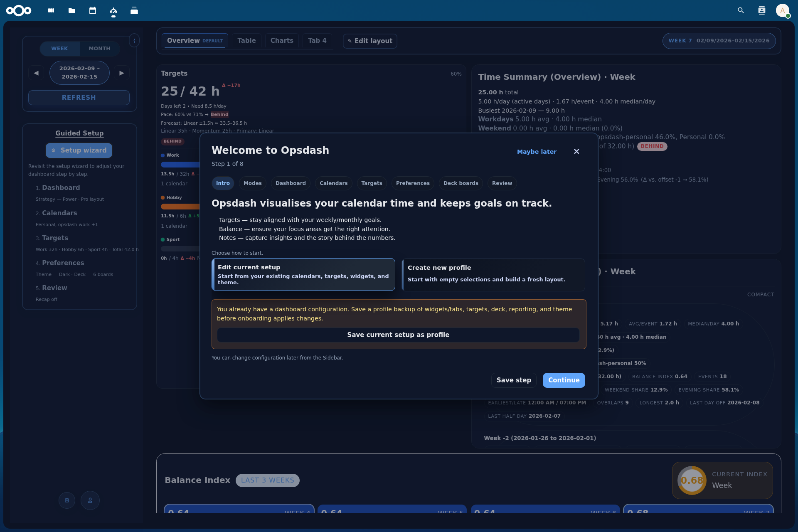Image resolution: width=798 pixels, height=532 pixels.
Task: Open the Overview default tab
Action: click(195, 41)
